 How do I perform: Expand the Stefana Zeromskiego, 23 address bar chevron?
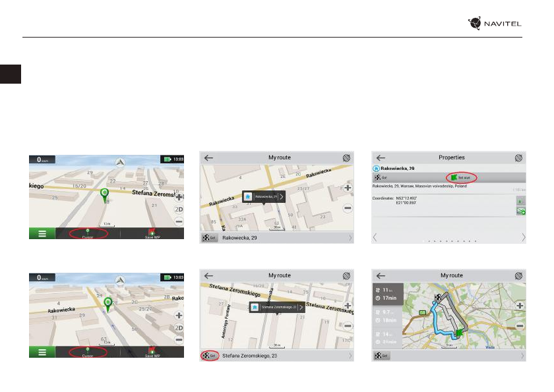click(x=350, y=356)
